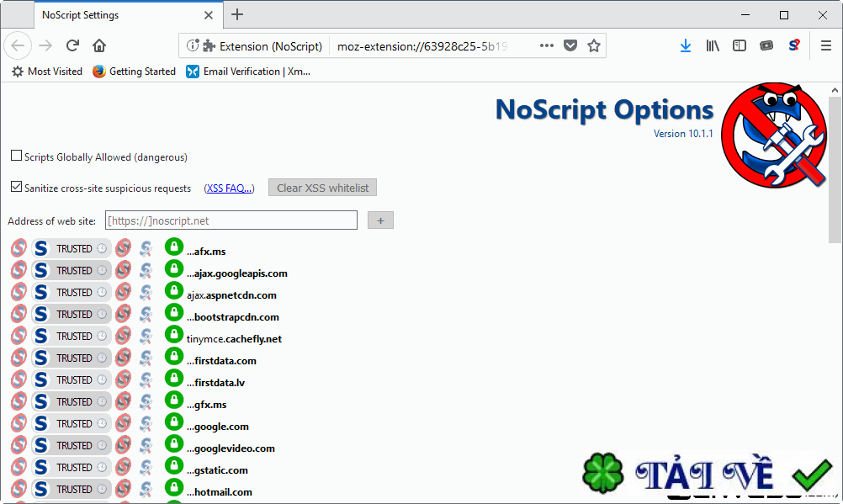This screenshot has height=504, width=843.
Task: Click the NoScript icon in the browser toolbar
Action: (793, 45)
